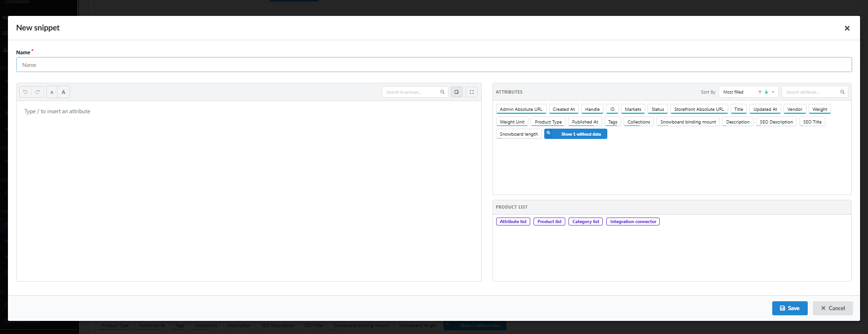Select the Attribute list item
This screenshot has width=868, height=334.
[x=513, y=222]
